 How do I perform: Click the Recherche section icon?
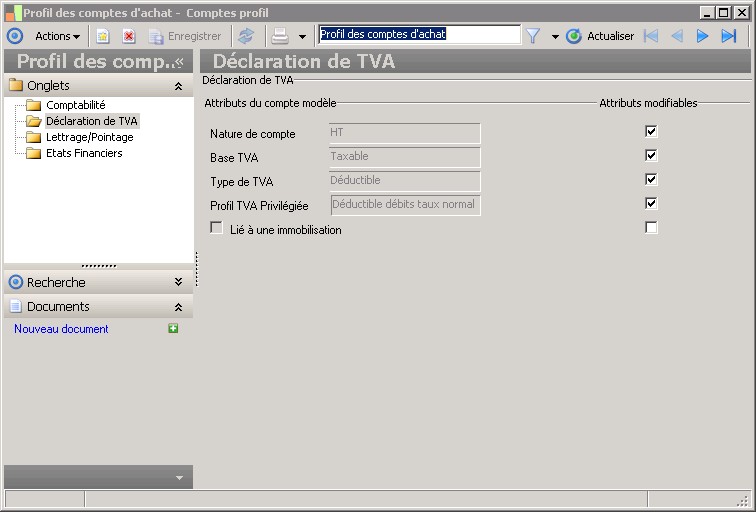tap(16, 282)
